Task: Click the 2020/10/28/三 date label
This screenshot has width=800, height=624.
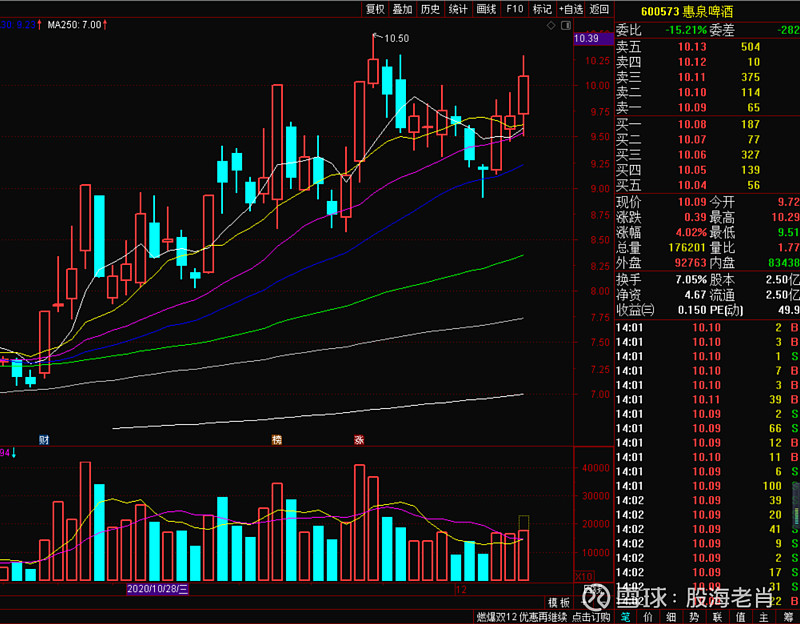Action: (157, 589)
